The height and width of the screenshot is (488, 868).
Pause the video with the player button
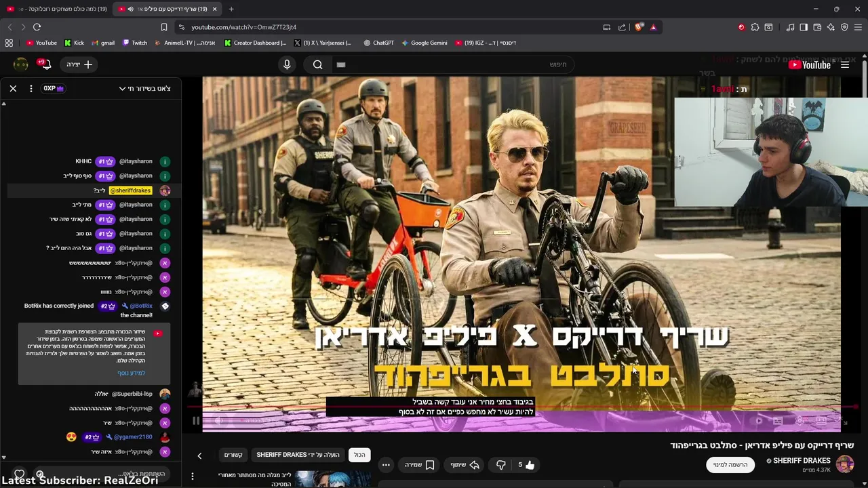click(x=195, y=421)
